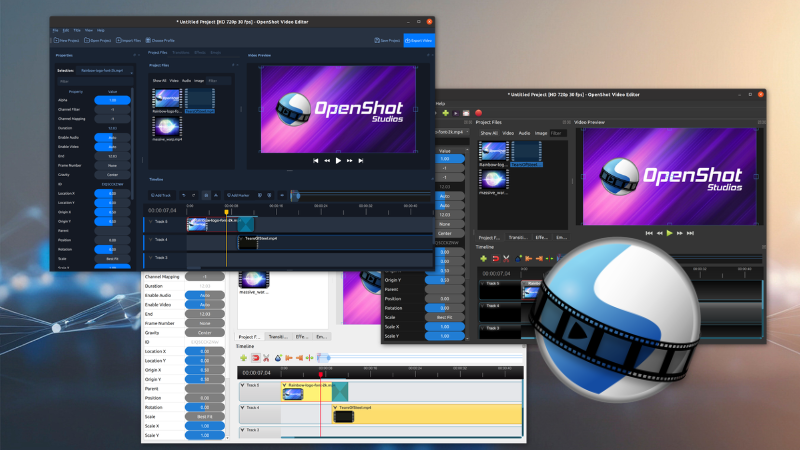Toggle snapping button in blue window timeline

[206, 195]
